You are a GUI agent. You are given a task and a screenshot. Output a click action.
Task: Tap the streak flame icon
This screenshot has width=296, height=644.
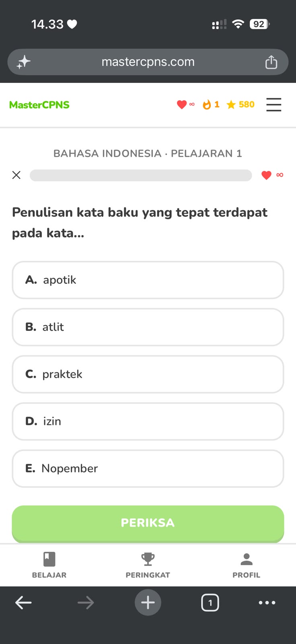(207, 105)
